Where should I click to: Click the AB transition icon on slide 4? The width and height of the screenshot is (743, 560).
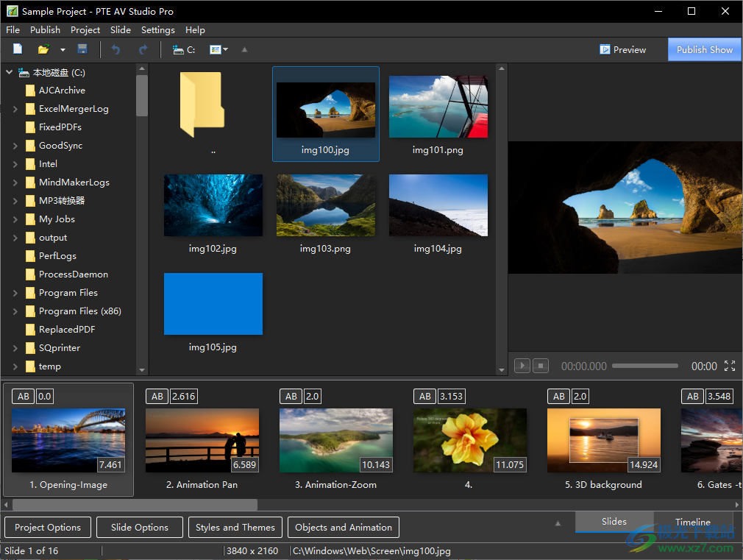click(x=425, y=397)
